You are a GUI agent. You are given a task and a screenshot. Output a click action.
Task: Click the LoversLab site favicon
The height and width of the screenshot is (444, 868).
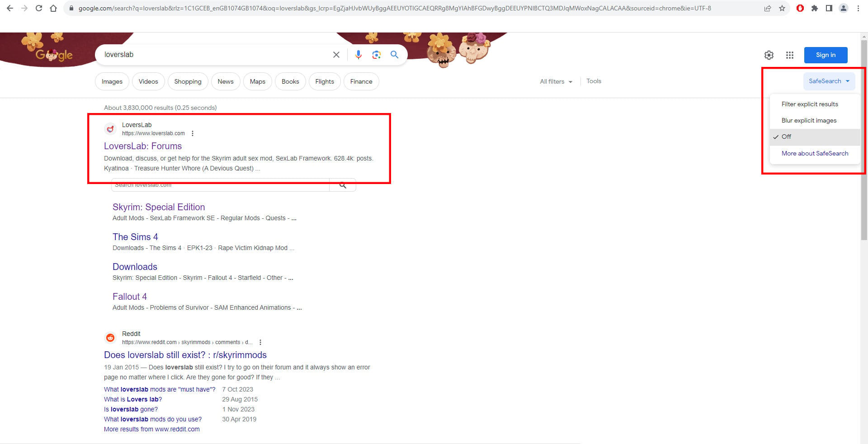pos(110,129)
